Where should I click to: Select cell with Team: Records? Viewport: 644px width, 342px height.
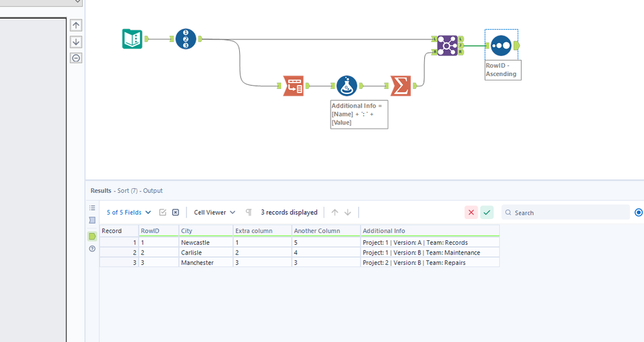coord(429,242)
